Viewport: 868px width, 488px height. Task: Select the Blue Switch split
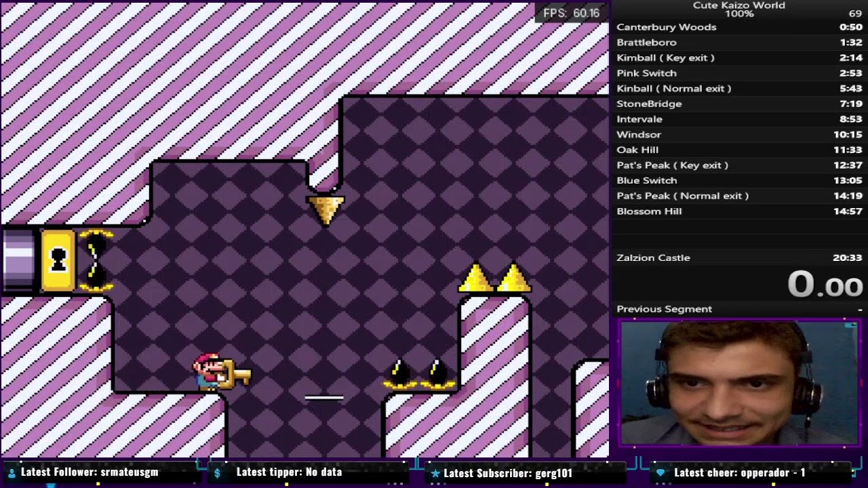[x=739, y=180]
